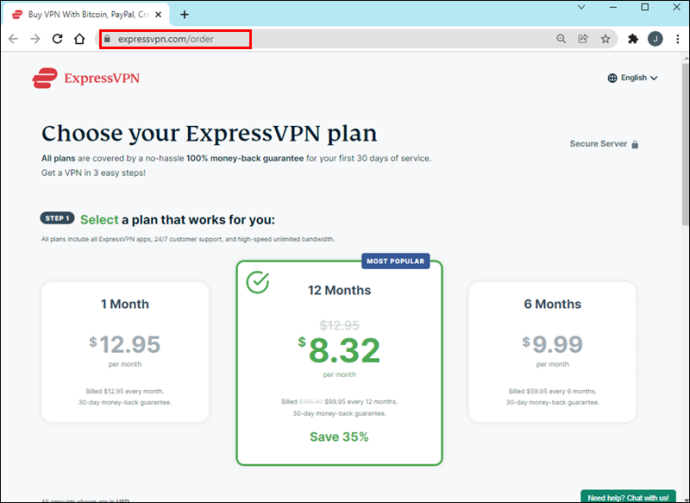Open the browser home page icon
This screenshot has height=503, width=690.
pyautogui.click(x=80, y=39)
